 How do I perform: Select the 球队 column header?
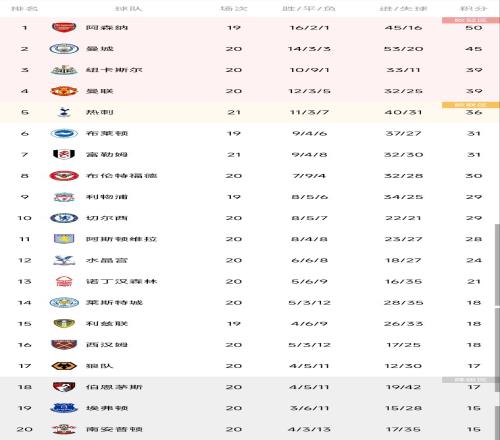[x=129, y=8]
